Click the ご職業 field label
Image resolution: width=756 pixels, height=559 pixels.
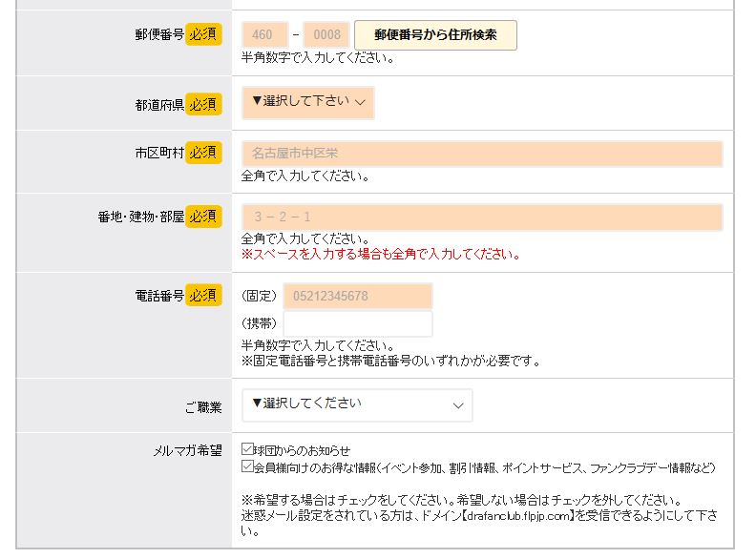tap(203, 407)
